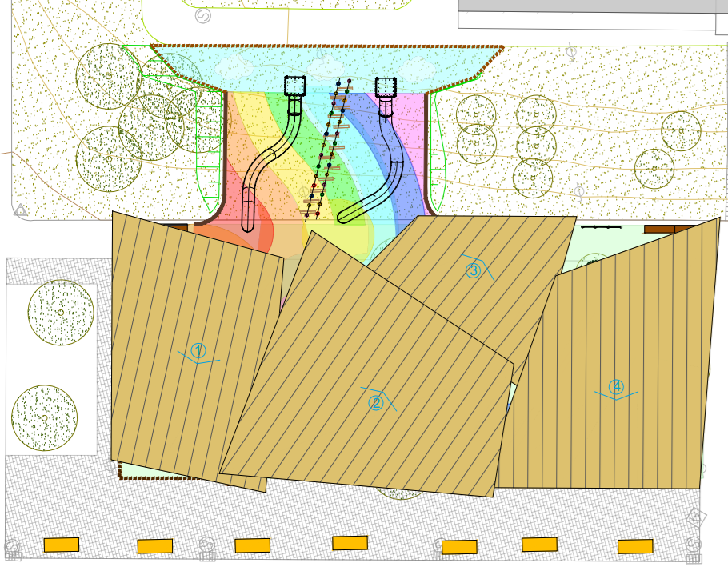This screenshot has height=567, width=728.
Task: Click the leftmost yellow rectangle on paving
Action: (x=62, y=545)
